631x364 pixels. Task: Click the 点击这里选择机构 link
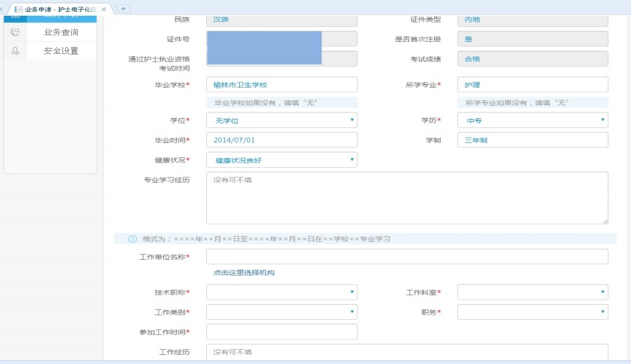click(244, 273)
